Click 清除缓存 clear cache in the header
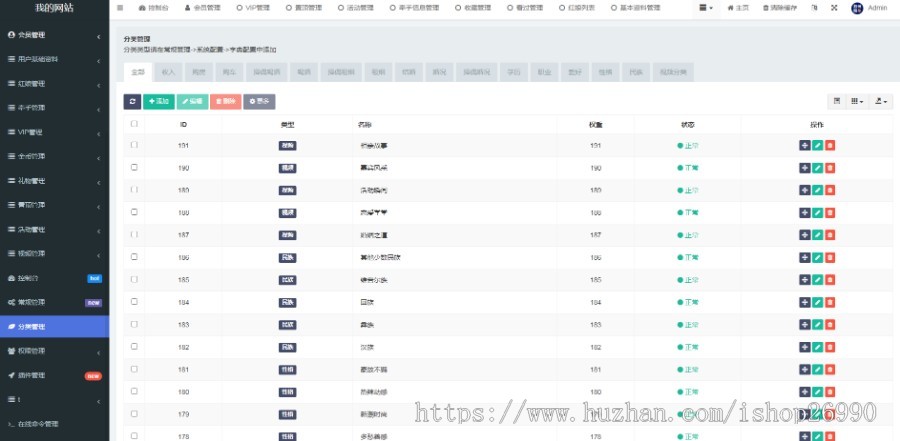The width and height of the screenshot is (900, 441). [x=779, y=8]
